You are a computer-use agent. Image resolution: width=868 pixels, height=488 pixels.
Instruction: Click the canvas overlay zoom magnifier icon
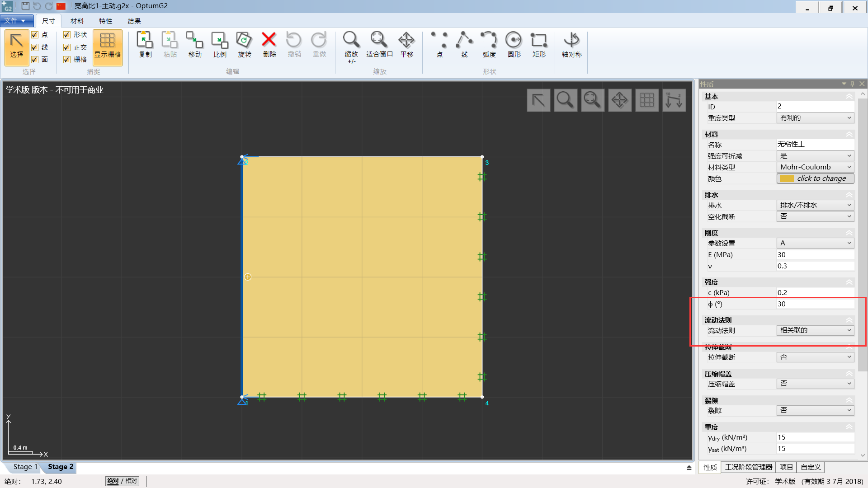tap(566, 100)
